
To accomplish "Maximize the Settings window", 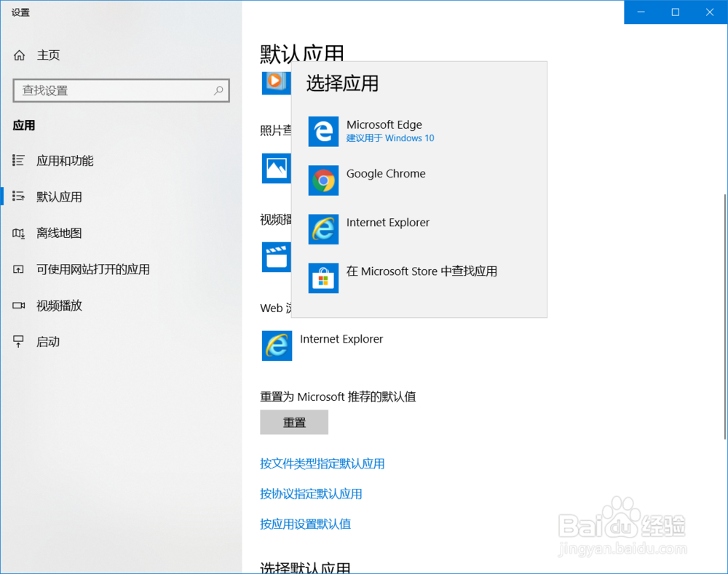I will 676,12.
